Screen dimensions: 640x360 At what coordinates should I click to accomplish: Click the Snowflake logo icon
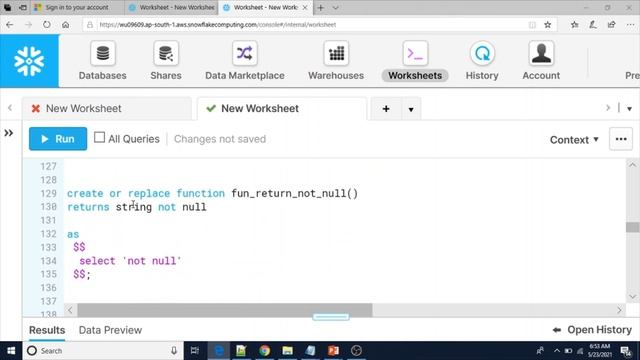pyautogui.click(x=29, y=61)
